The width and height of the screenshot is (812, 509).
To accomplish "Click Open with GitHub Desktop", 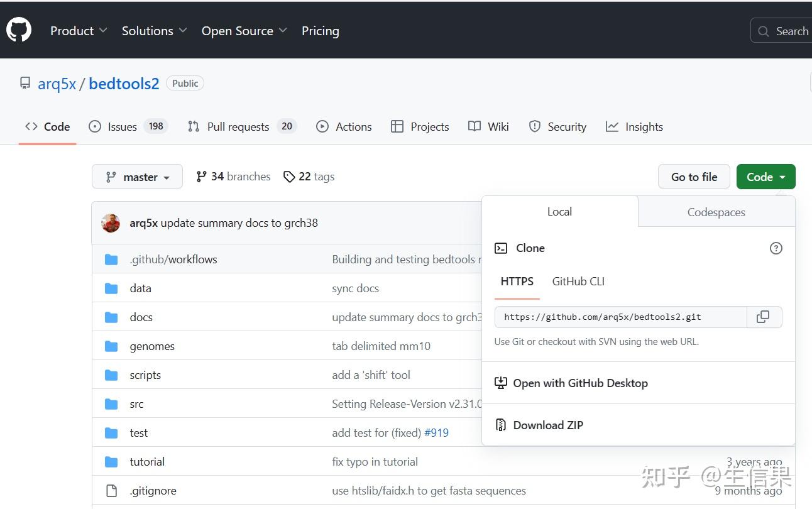I will pos(579,383).
